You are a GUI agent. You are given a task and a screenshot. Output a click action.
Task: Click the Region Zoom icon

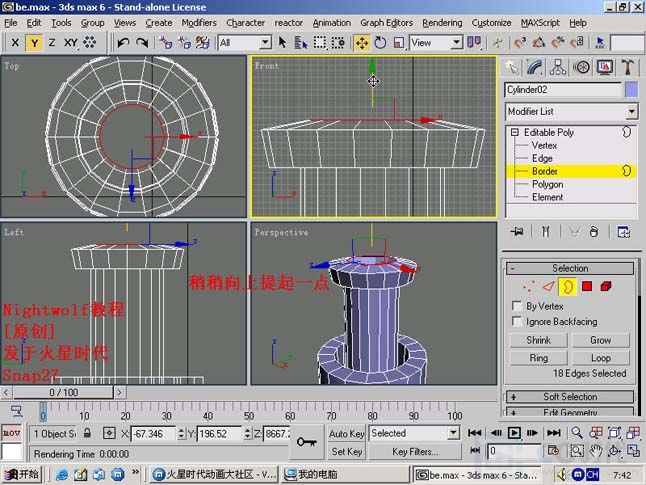[577, 451]
